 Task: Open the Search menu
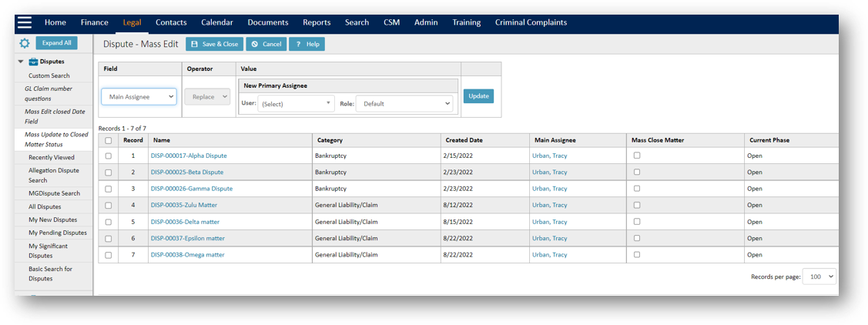point(357,22)
